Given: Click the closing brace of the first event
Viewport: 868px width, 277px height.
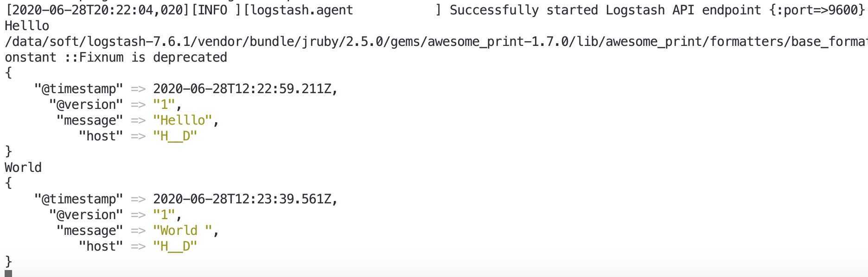Looking at the screenshot, I should (x=8, y=151).
